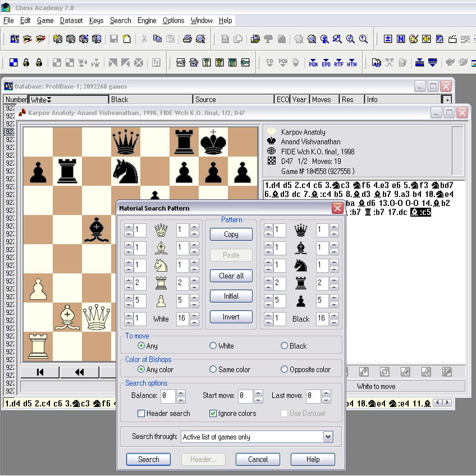Uncheck the Ignore colors checkbox

point(213,414)
